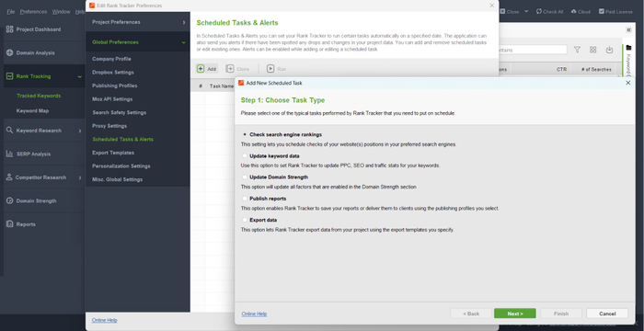This screenshot has width=644, height=331.
Task: Open the filter funnel icon
Action: pos(577,50)
